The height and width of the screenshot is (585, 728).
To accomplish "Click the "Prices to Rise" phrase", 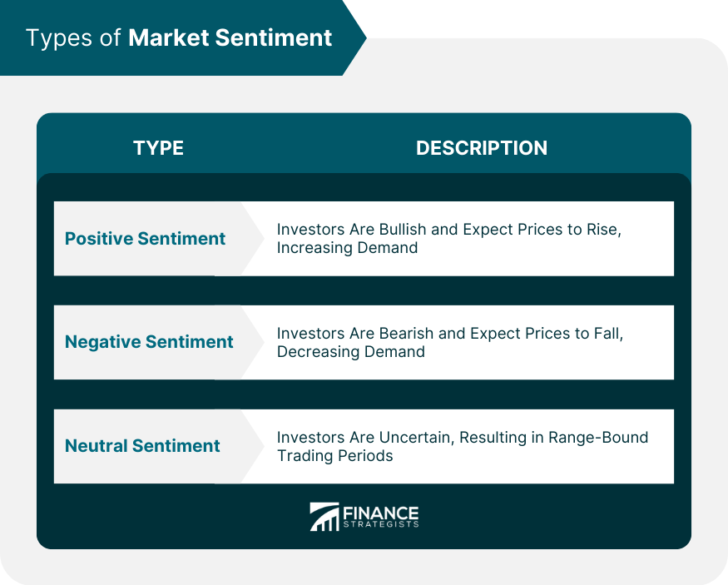I will [569, 230].
